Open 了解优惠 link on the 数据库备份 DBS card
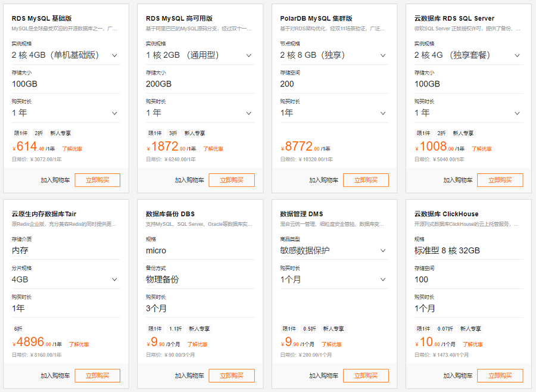 click(197, 344)
